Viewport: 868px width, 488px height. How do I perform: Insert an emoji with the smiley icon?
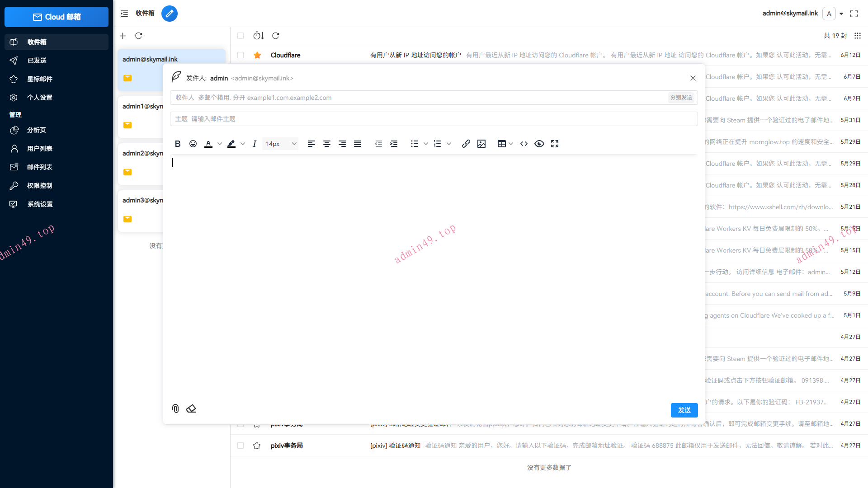click(x=193, y=144)
